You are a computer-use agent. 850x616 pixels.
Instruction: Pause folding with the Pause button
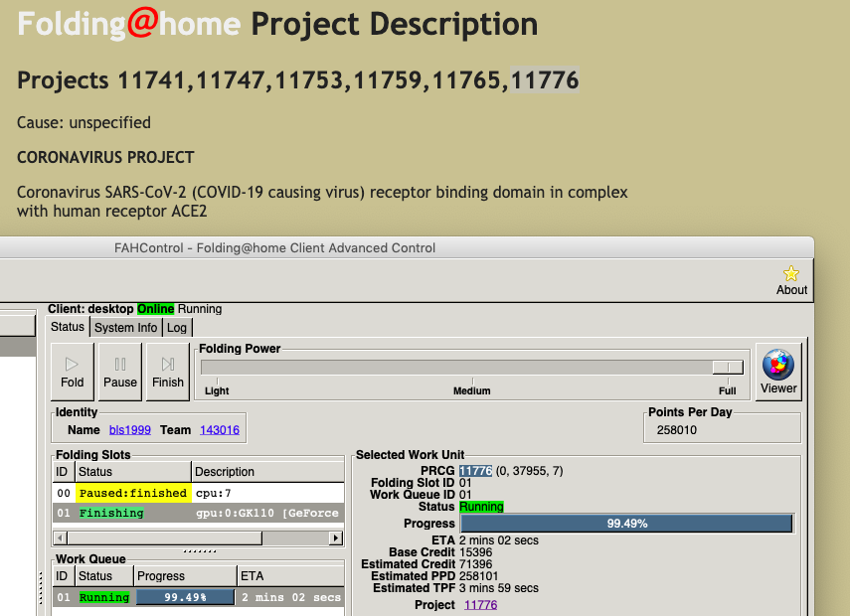(x=120, y=372)
